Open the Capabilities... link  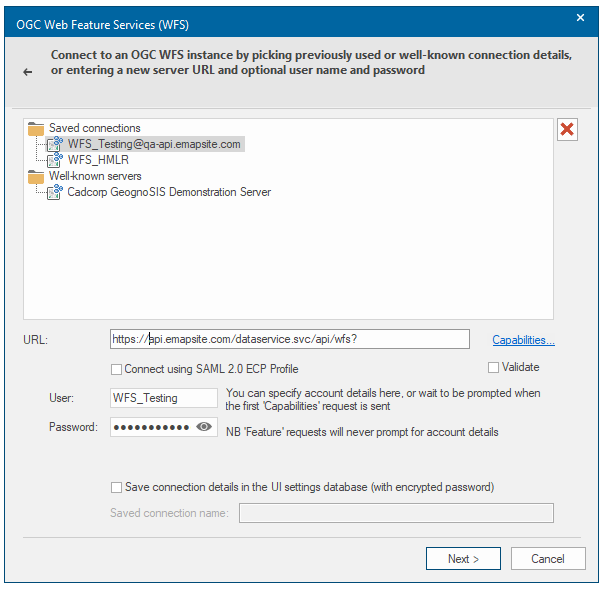point(523,340)
